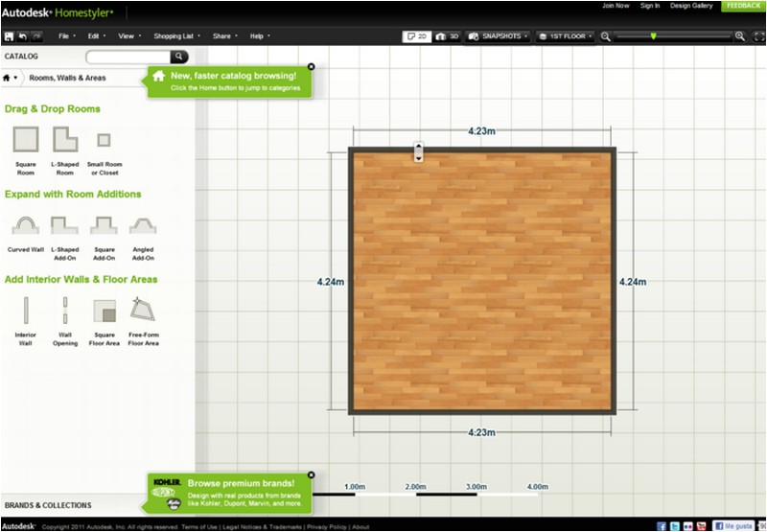
Task: Select the Square Room shape
Action: (x=25, y=141)
